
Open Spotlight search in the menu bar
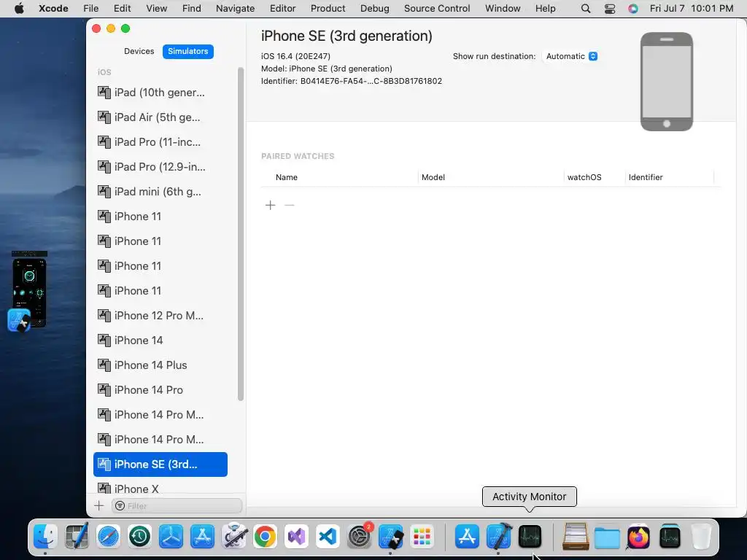[586, 9]
